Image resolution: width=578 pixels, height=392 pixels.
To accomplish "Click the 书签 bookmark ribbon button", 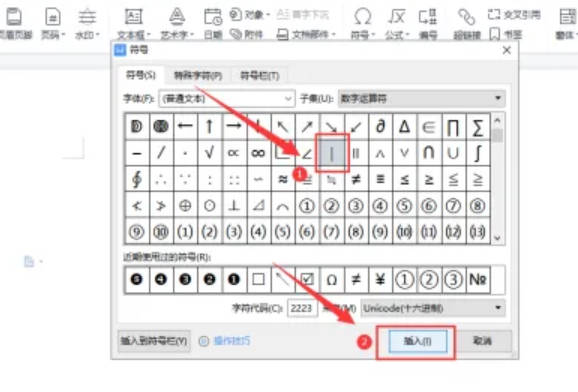I will tap(506, 35).
